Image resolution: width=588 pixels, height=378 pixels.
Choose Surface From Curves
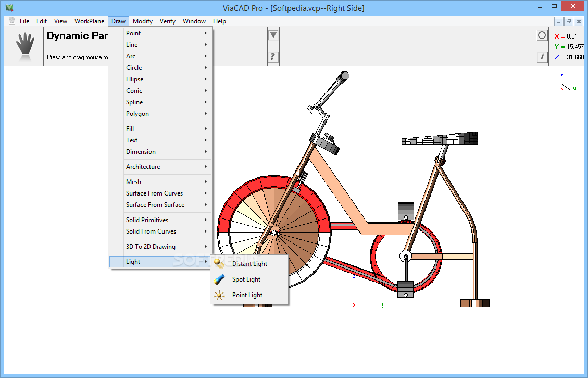tap(161, 193)
